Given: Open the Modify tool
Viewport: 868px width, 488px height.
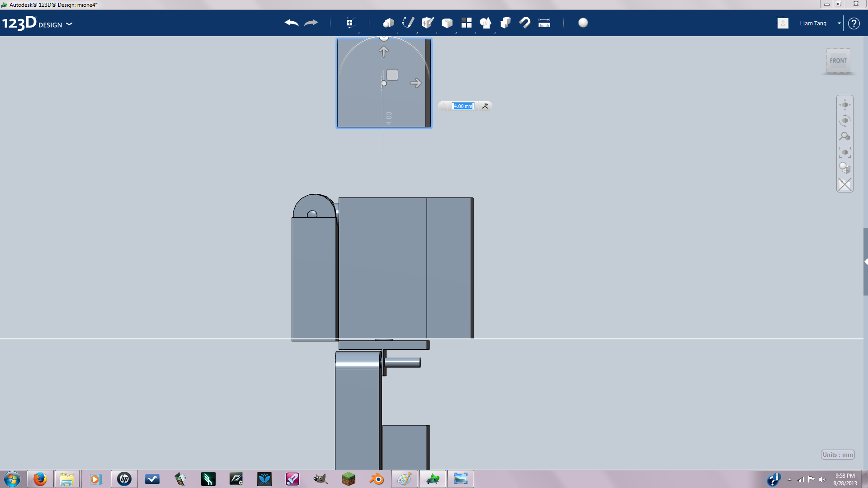Looking at the screenshot, I should click(447, 23).
